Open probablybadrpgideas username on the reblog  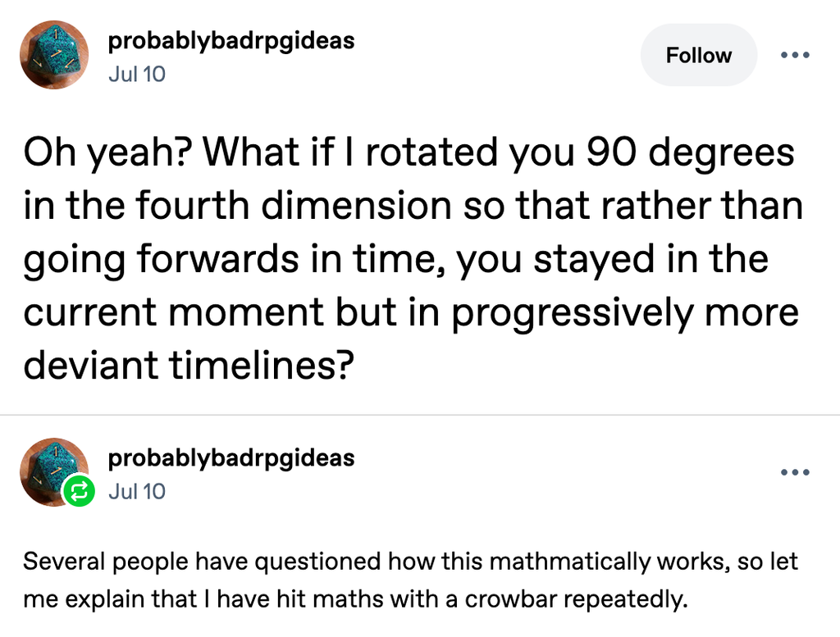231,458
